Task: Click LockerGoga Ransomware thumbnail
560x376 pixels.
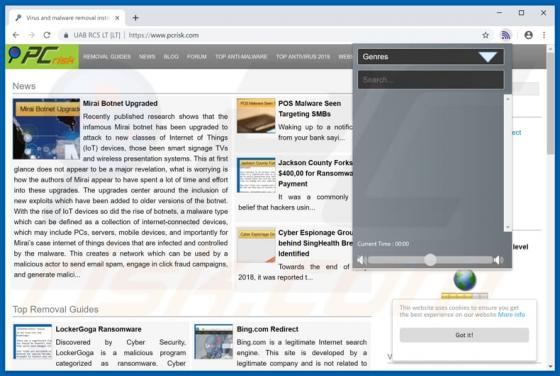Action: (x=33, y=341)
